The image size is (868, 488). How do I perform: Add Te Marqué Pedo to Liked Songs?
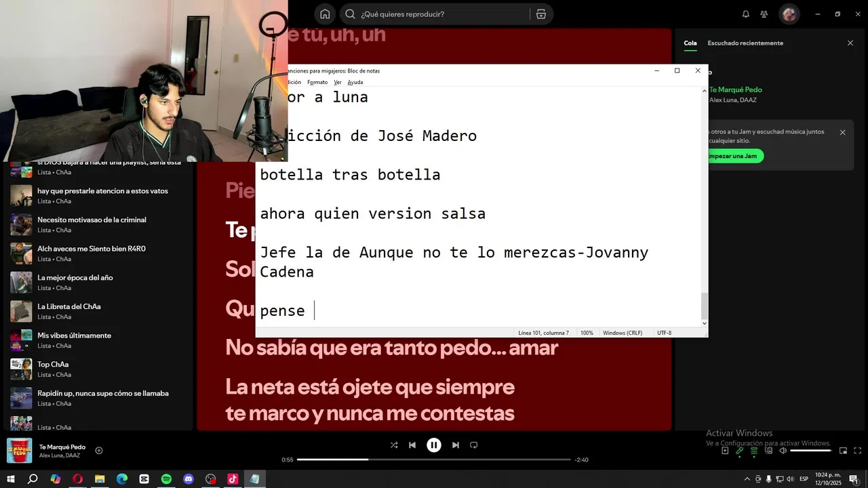[99, 451]
